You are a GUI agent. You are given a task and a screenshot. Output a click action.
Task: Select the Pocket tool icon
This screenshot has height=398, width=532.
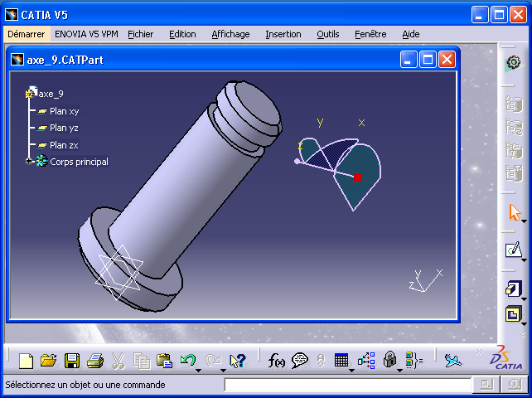tap(513, 313)
